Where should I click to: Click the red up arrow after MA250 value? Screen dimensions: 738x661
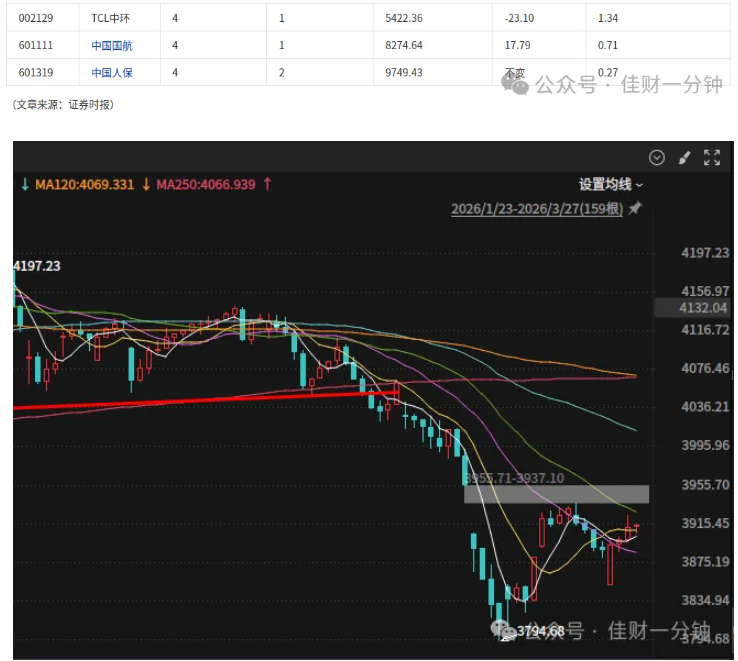[267, 184]
